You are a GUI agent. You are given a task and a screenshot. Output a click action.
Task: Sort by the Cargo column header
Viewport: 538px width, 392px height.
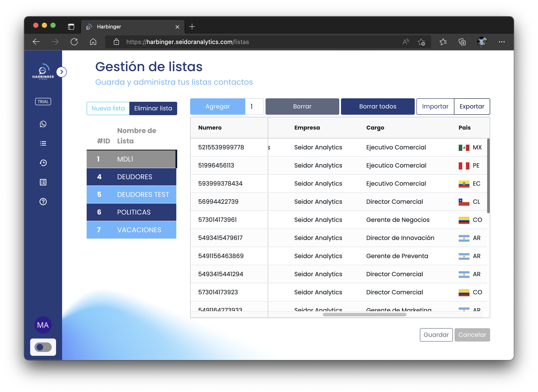pos(375,128)
